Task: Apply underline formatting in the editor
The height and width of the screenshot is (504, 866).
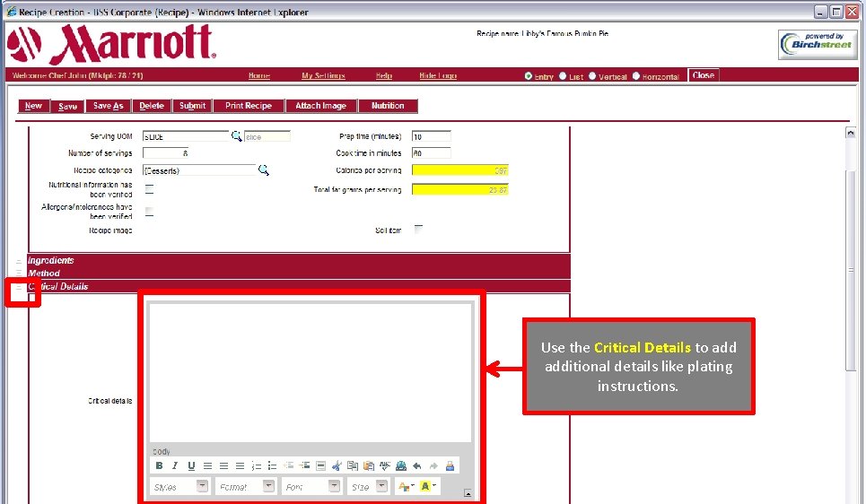Action: [x=191, y=466]
